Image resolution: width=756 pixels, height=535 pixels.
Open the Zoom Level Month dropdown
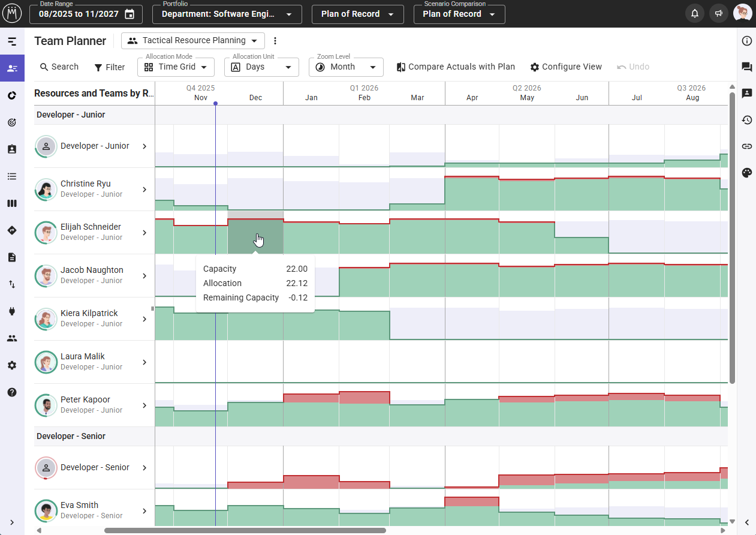click(x=346, y=67)
